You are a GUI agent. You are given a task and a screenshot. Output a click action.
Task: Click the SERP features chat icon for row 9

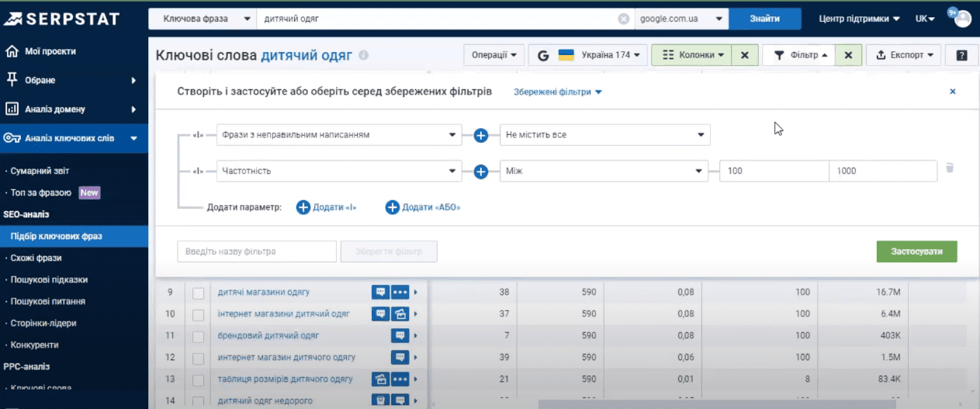pos(380,293)
